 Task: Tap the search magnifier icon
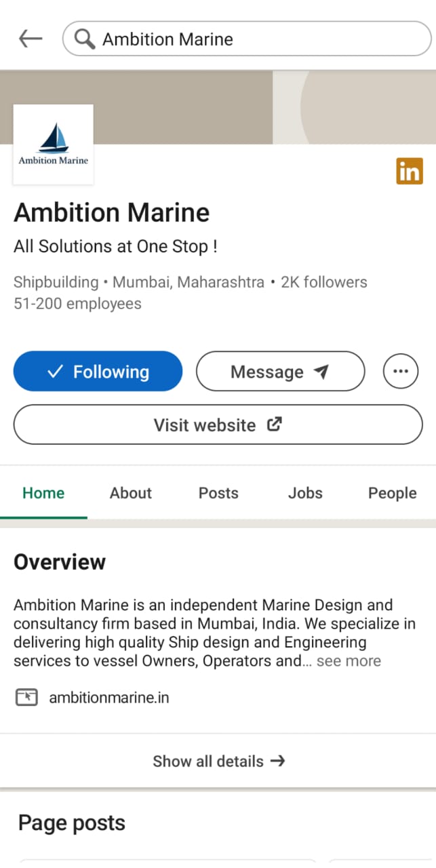pos(84,39)
